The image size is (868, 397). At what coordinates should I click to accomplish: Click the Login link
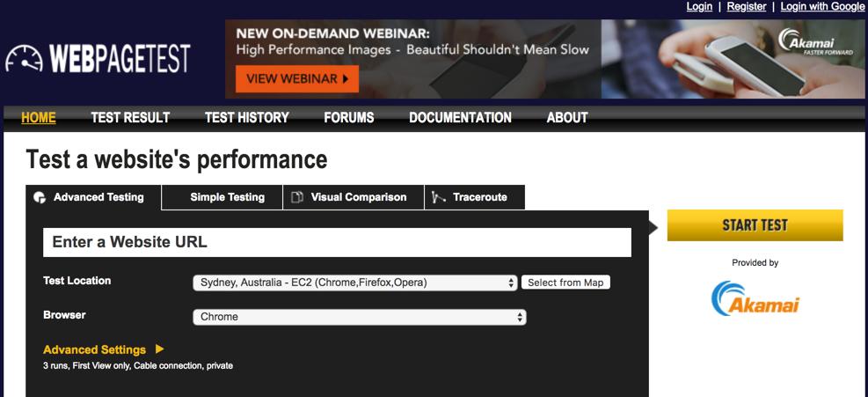pos(699,7)
